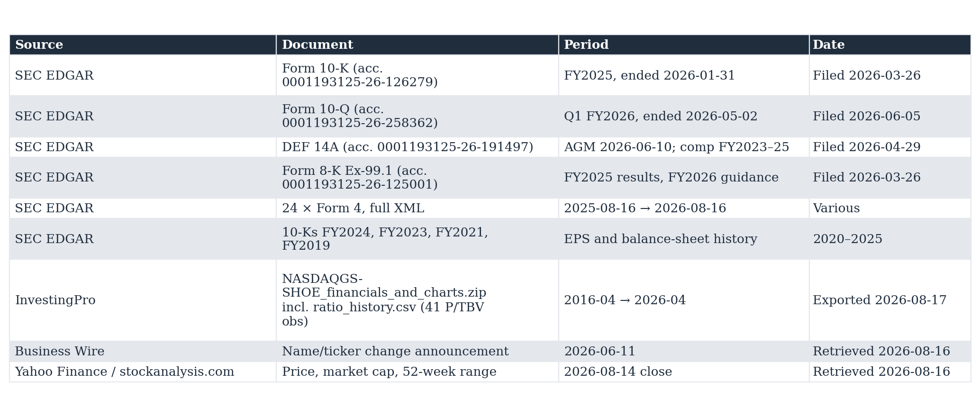
Task: Select the Filed 2026-04-29 date cell
Action: [889, 147]
